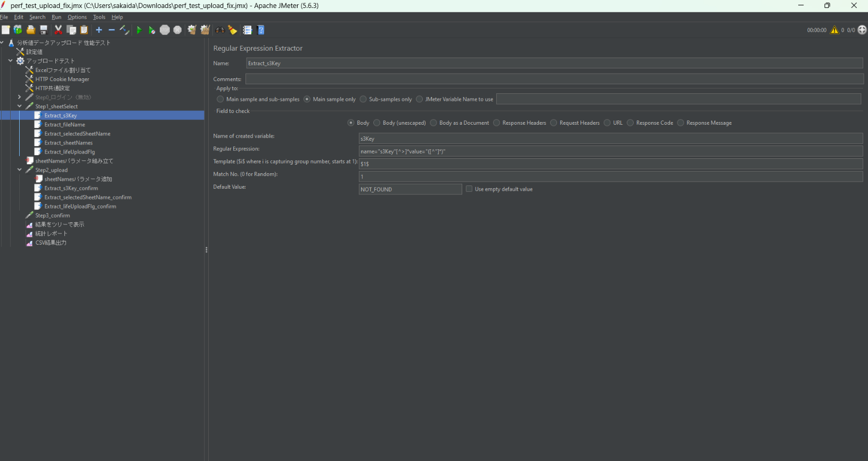Screen dimensions: 868x461
Task: Collapse the Step1_sheetSelect tree node
Action: click(20, 107)
